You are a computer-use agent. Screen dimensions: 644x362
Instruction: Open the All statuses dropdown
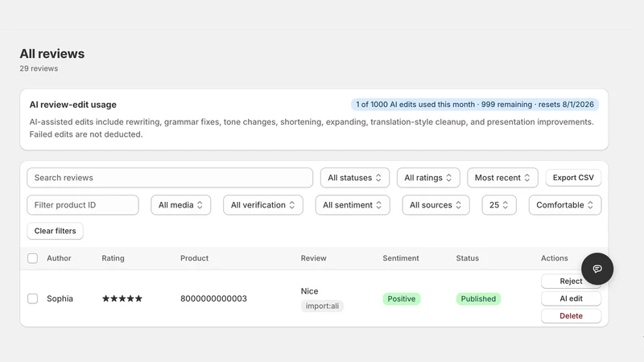coord(354,178)
